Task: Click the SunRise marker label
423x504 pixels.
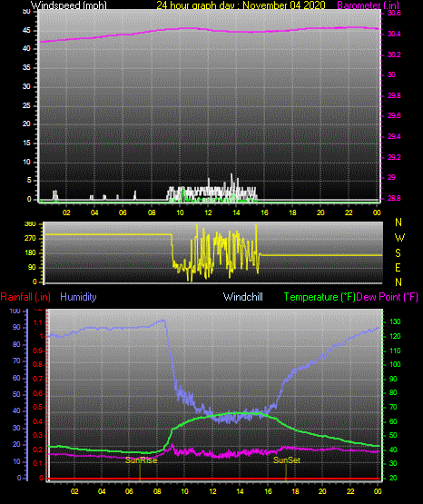Action: tap(142, 460)
